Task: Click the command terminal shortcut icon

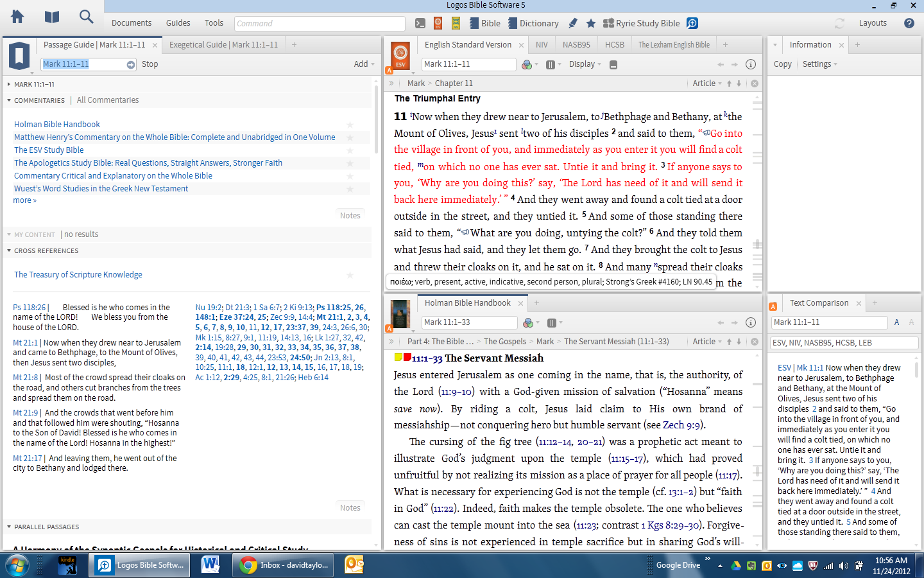Action: [420, 23]
